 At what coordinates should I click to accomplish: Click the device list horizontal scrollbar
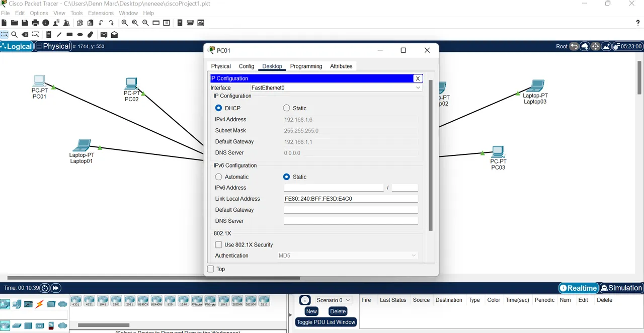[x=104, y=325]
